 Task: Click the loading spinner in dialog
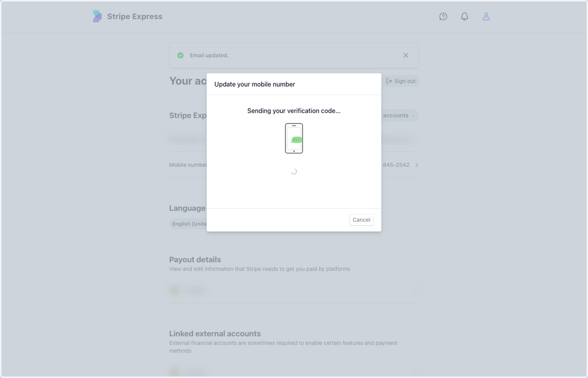pos(294,171)
